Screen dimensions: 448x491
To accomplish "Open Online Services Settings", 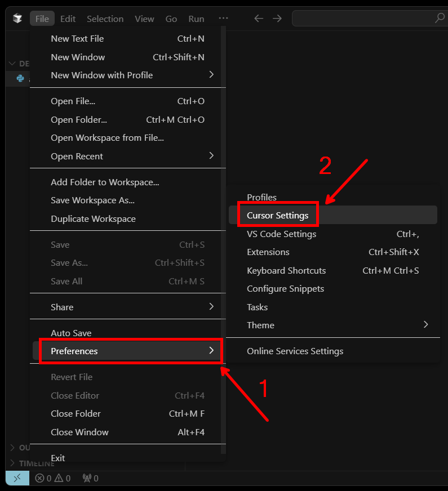I will (x=332, y=351).
